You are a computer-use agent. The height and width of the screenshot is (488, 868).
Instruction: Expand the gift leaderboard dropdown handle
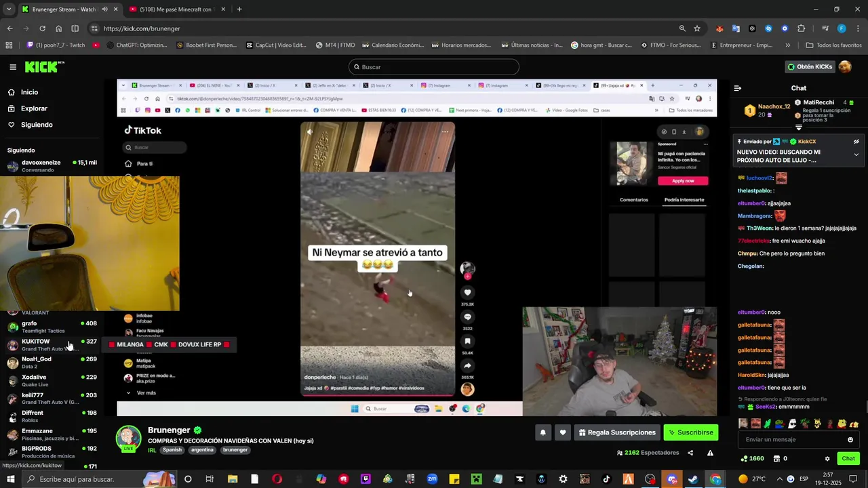[799, 127]
